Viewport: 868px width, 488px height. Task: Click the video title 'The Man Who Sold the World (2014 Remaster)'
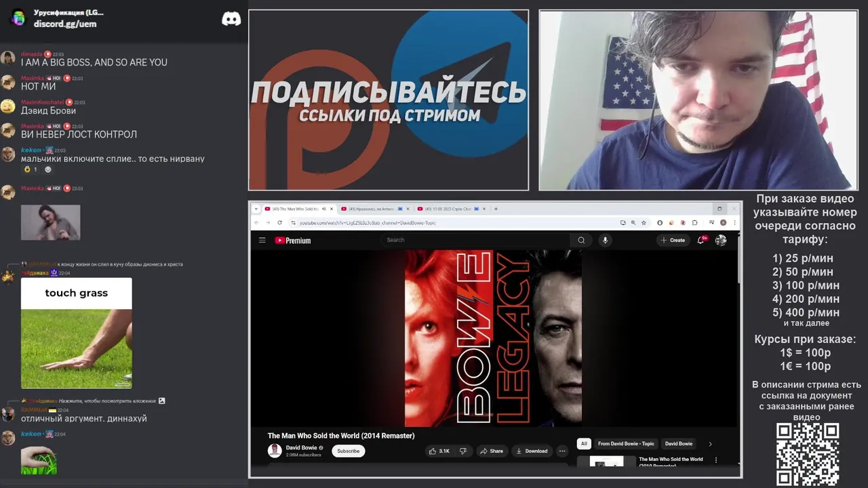coord(341,436)
